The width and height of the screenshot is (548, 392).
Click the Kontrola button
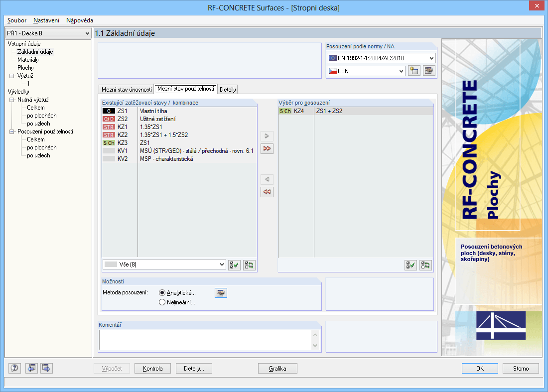[153, 368]
